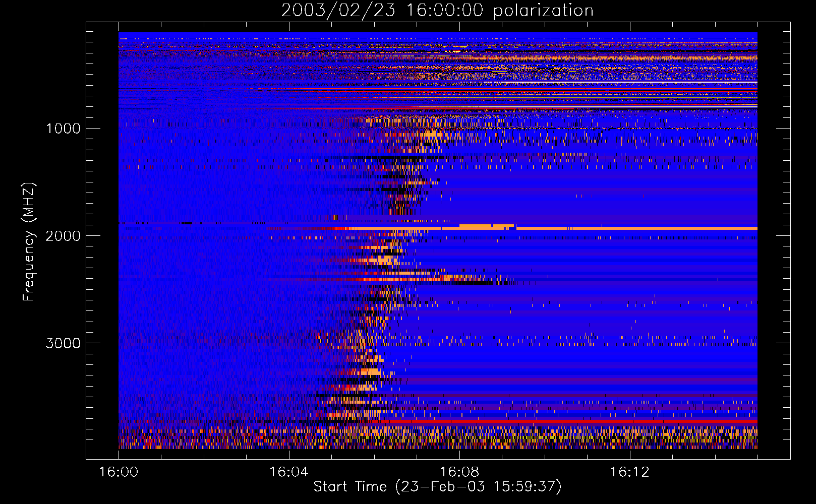816x504 pixels.
Task: Click the 16:04 time tick label
Action: pos(289,472)
